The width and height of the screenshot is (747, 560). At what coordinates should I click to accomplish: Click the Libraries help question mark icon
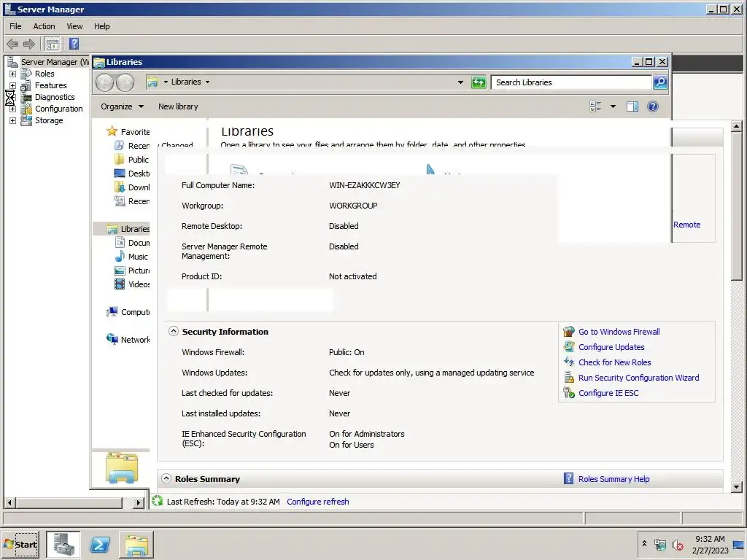click(x=653, y=106)
